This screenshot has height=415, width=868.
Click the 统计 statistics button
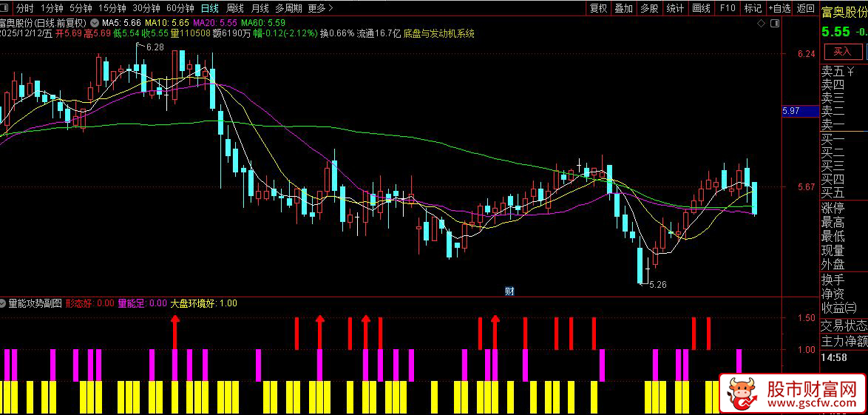675,8
